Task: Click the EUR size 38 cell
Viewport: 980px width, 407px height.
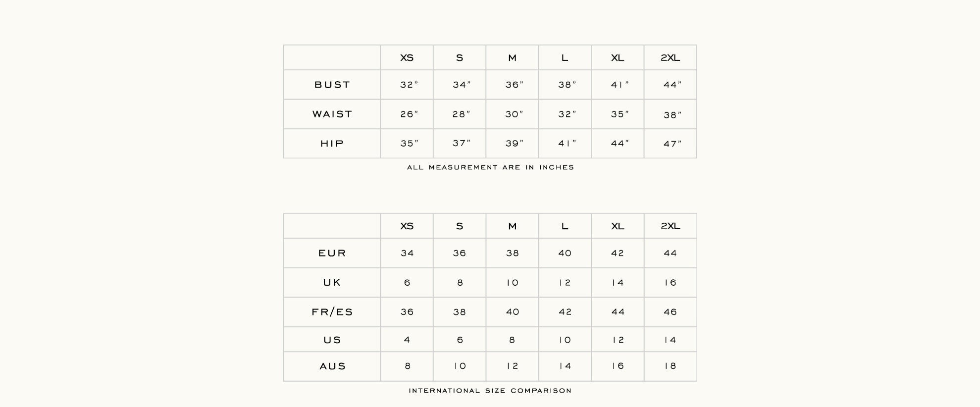Action: click(512, 253)
